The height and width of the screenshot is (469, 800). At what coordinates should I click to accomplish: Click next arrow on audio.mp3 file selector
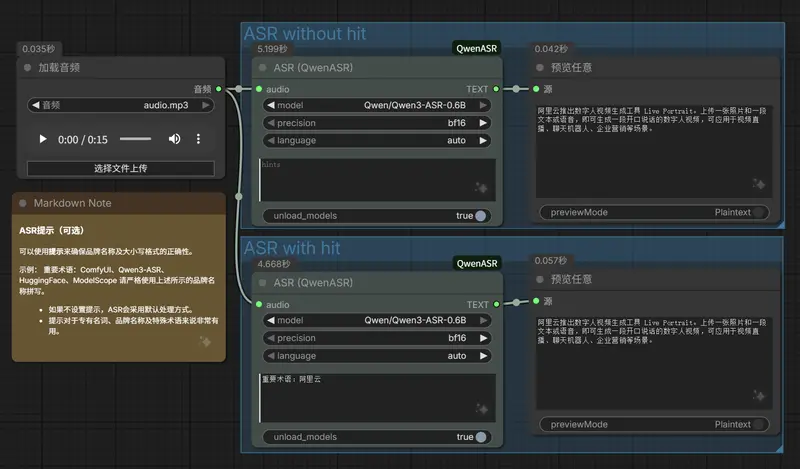point(206,104)
